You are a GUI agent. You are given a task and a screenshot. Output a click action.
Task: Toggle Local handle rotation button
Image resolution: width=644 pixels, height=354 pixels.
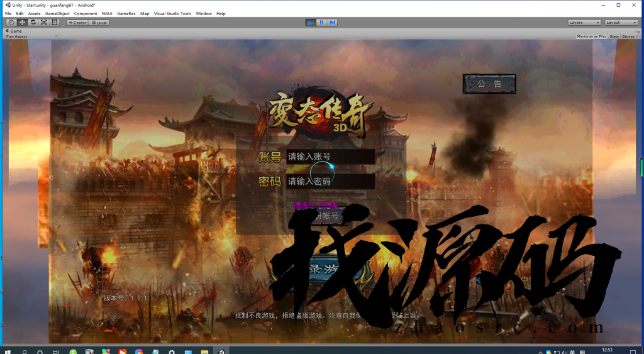click(99, 23)
